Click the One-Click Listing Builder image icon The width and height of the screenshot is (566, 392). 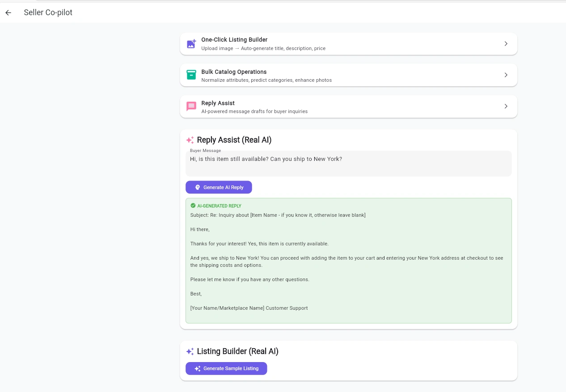coord(191,44)
